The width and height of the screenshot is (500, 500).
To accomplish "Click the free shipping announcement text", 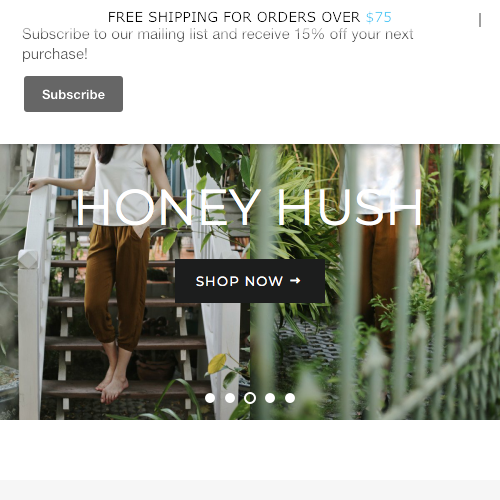I will click(x=250, y=17).
